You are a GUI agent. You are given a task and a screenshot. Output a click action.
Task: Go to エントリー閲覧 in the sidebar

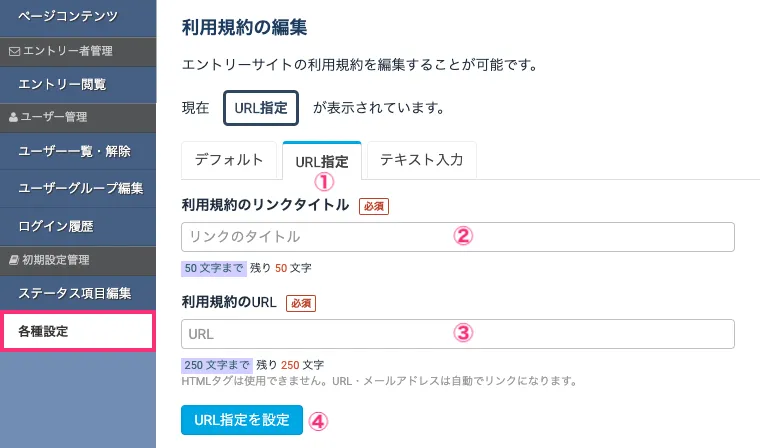62,83
